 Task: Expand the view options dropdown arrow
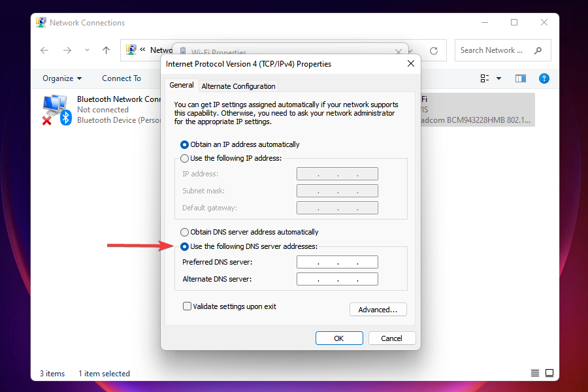click(498, 78)
